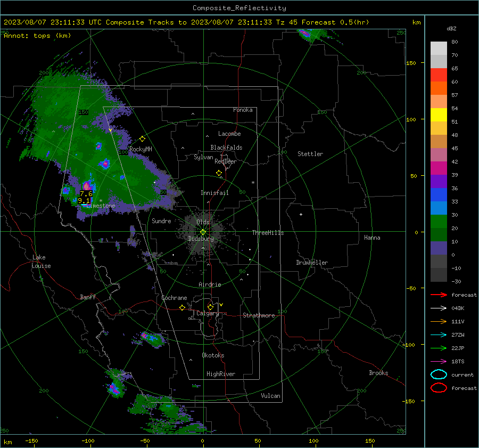This screenshot has width=479, height=448.
Task: Click the white 04DK arrow icon
Action: click(439, 308)
